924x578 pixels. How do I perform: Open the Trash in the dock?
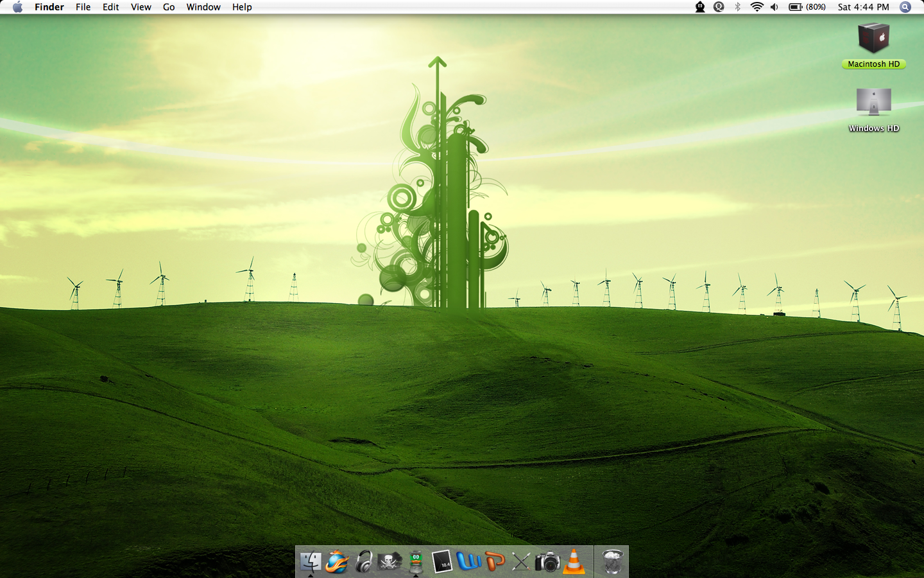[x=613, y=562]
